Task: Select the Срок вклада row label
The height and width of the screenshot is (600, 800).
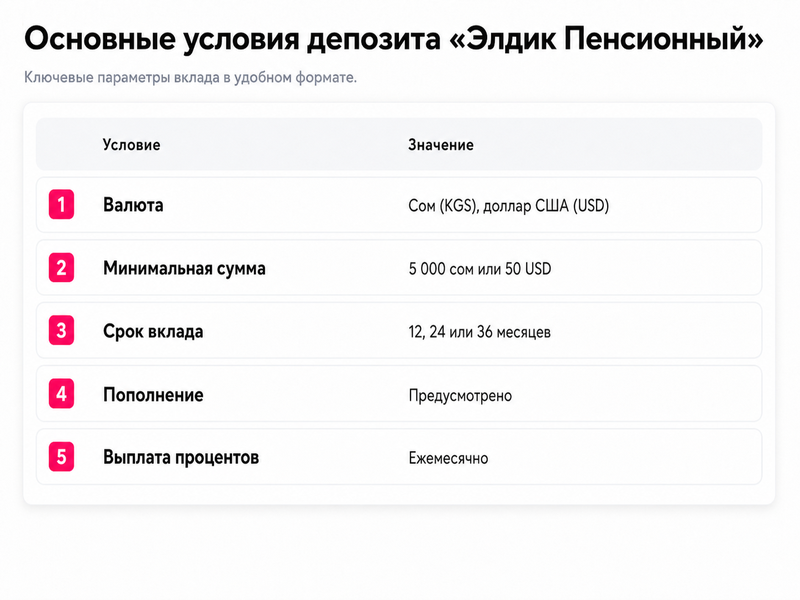Action: 153,332
